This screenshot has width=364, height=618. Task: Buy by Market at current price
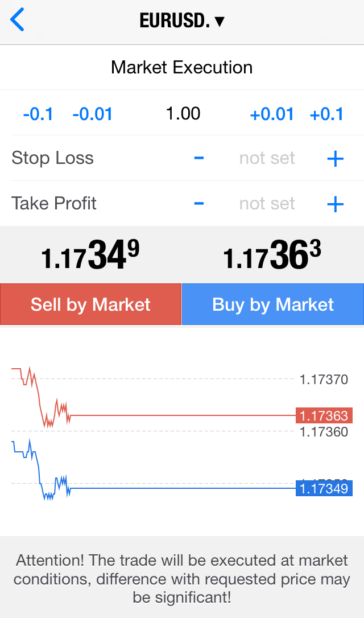tap(272, 304)
